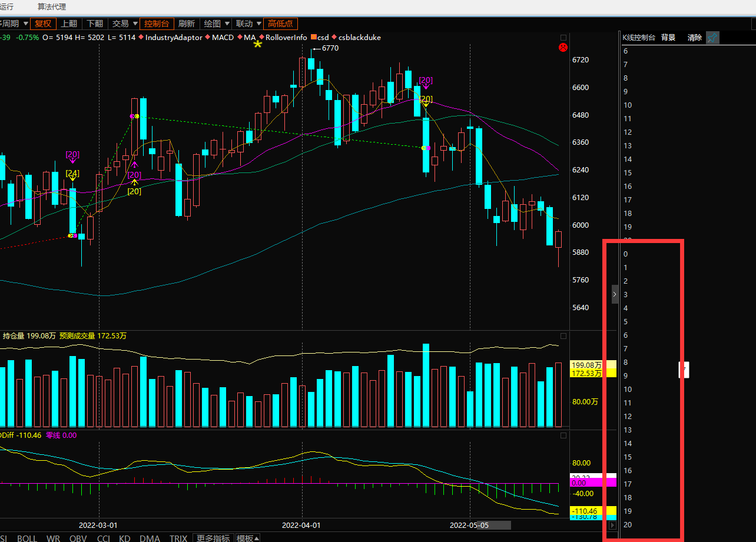The width and height of the screenshot is (756, 542).
Task: Switch to the DMA indicator tab
Action: click(150, 538)
